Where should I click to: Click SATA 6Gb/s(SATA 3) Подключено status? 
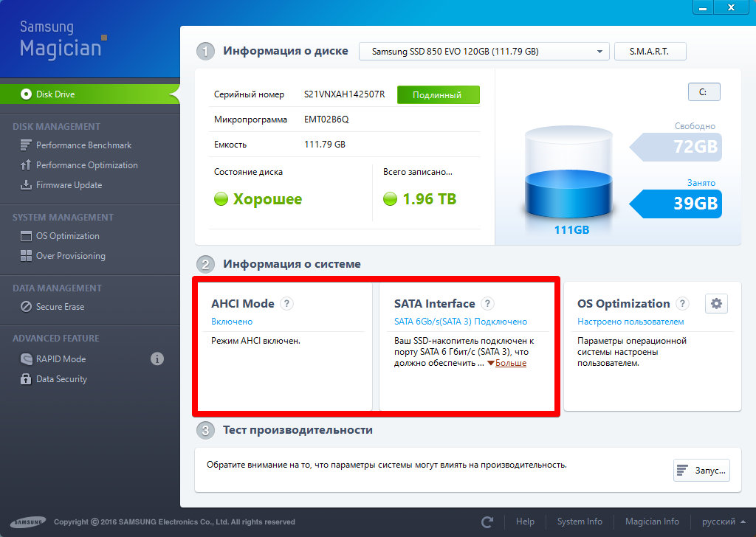[461, 322]
